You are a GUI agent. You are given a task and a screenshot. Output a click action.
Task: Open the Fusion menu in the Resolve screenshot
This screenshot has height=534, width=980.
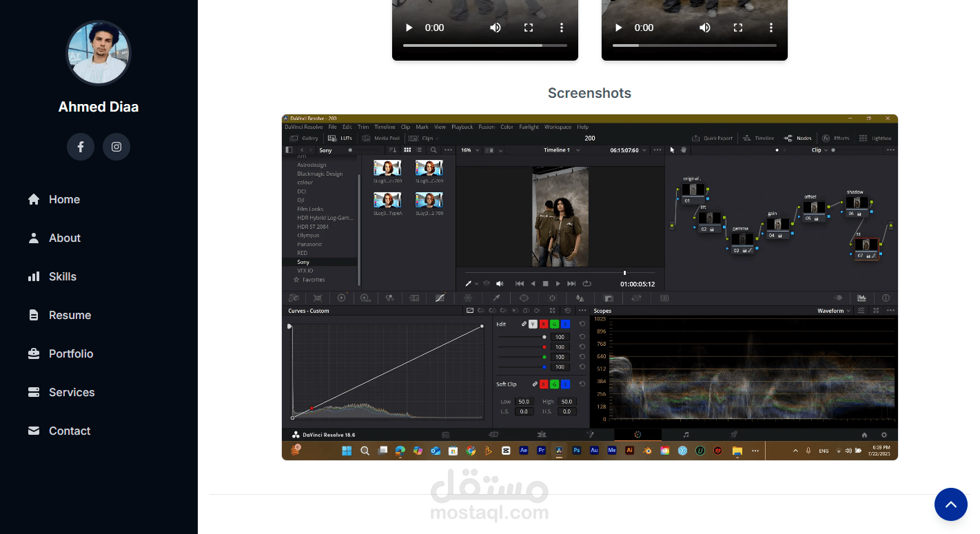(487, 127)
